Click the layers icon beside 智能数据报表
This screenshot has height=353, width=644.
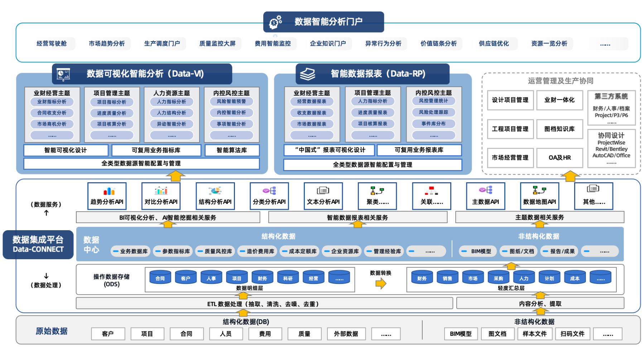click(307, 74)
